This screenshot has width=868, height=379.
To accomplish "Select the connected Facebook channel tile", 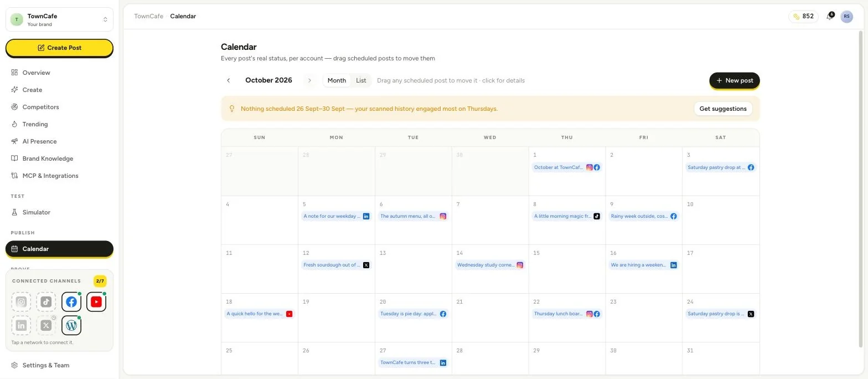I will pos(71,302).
